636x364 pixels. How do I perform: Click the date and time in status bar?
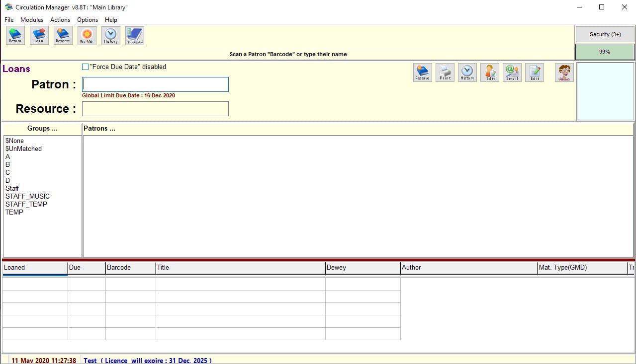pyautogui.click(x=44, y=361)
